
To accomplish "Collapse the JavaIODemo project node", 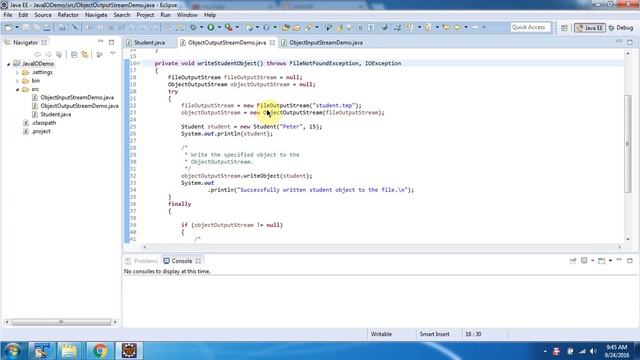I will coord(9,64).
